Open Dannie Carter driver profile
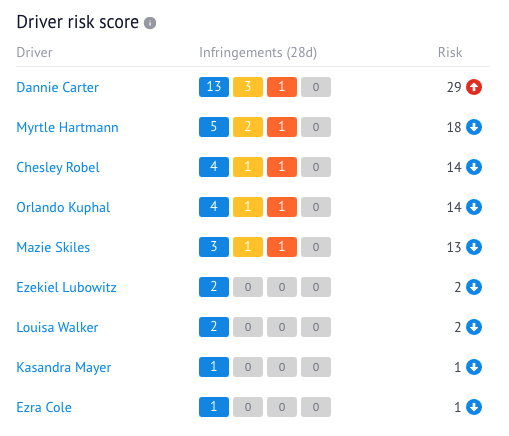This screenshot has width=509, height=436. [x=57, y=87]
